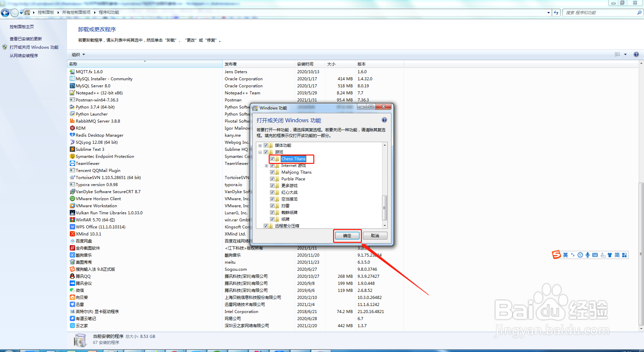Sort by the 安装时间 column header
The height and width of the screenshot is (352, 644).
point(310,64)
